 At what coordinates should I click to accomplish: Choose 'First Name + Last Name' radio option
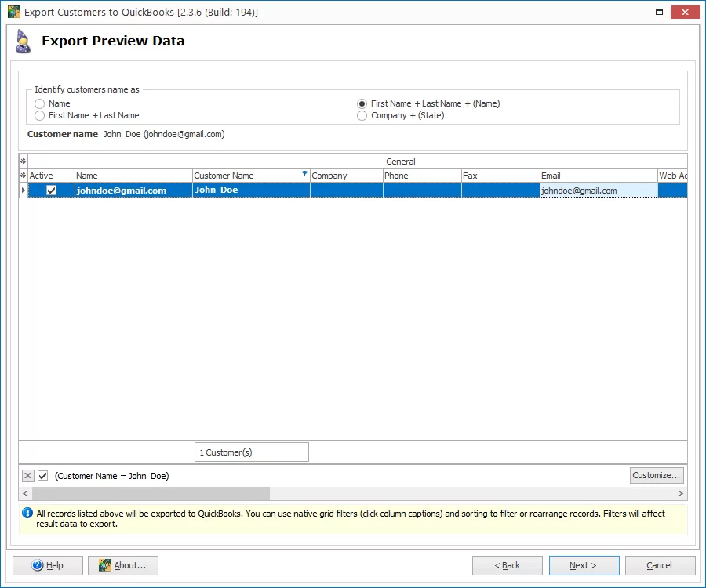[x=40, y=115]
